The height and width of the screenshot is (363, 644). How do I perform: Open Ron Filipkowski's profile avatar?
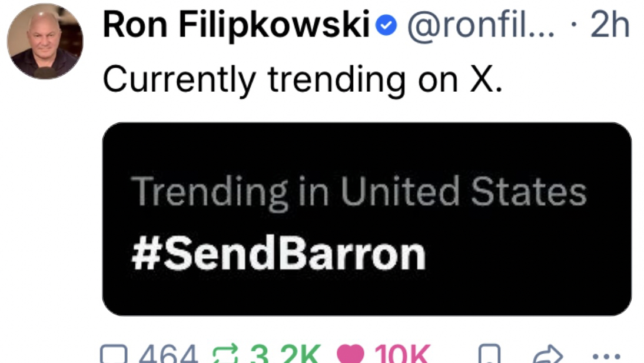[x=45, y=41]
